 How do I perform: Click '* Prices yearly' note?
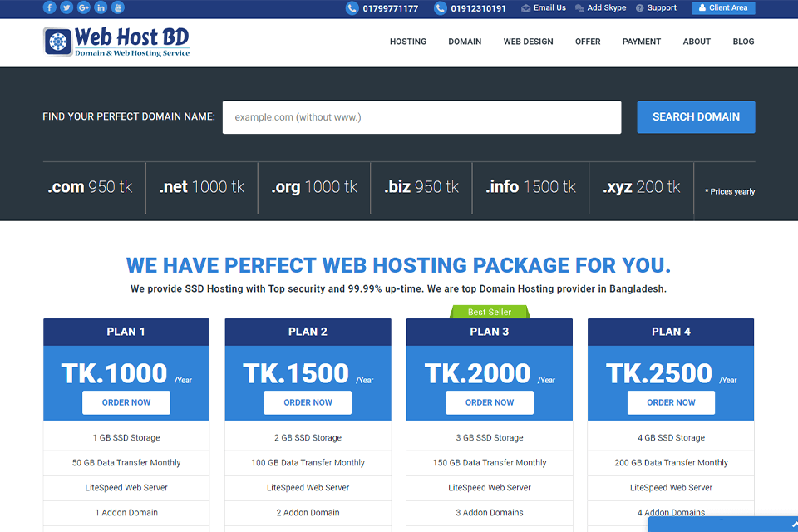click(x=730, y=191)
